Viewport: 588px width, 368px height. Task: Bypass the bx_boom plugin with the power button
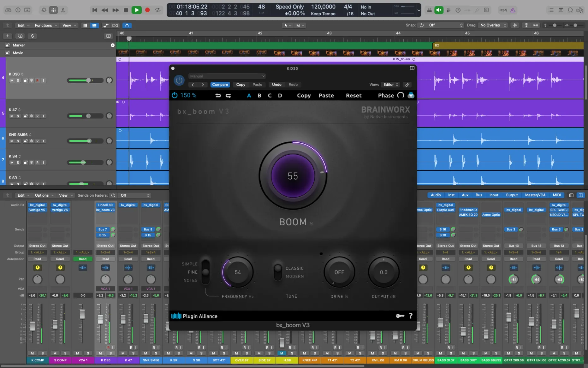point(179,80)
